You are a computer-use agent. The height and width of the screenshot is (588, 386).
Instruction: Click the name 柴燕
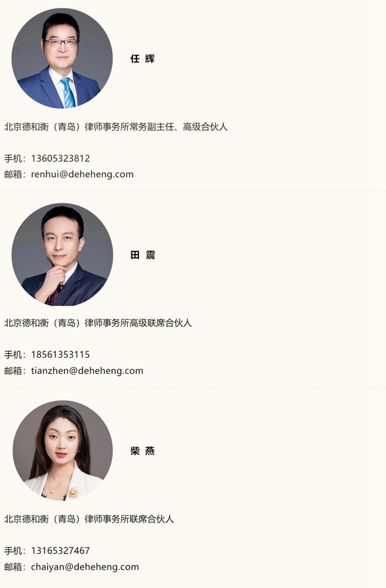143,451
